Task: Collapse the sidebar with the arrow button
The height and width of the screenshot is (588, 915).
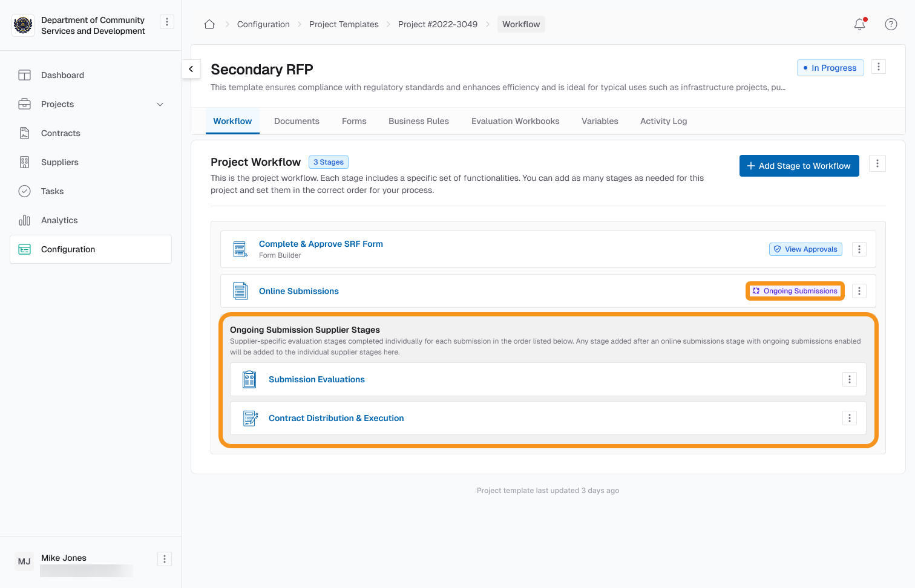Action: pos(191,69)
